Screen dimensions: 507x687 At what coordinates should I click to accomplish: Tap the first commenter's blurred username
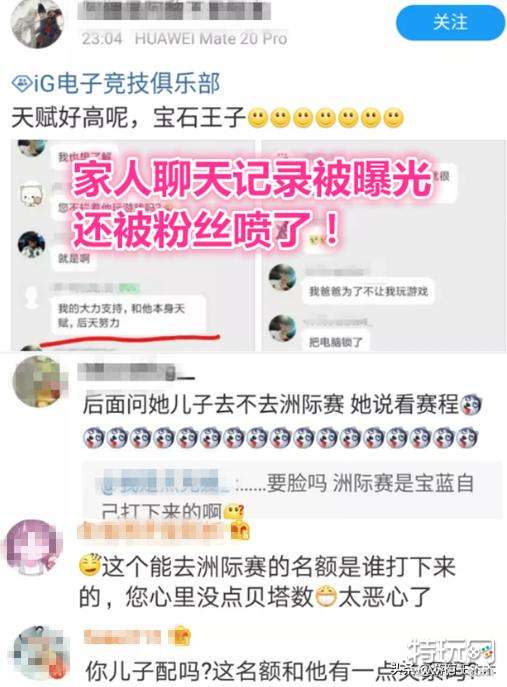pyautogui.click(x=136, y=372)
